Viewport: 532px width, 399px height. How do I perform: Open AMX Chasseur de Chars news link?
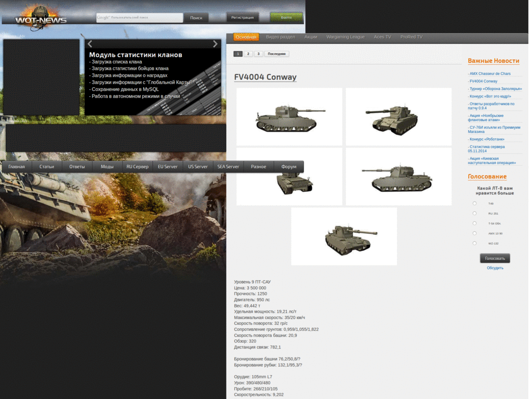pos(489,74)
